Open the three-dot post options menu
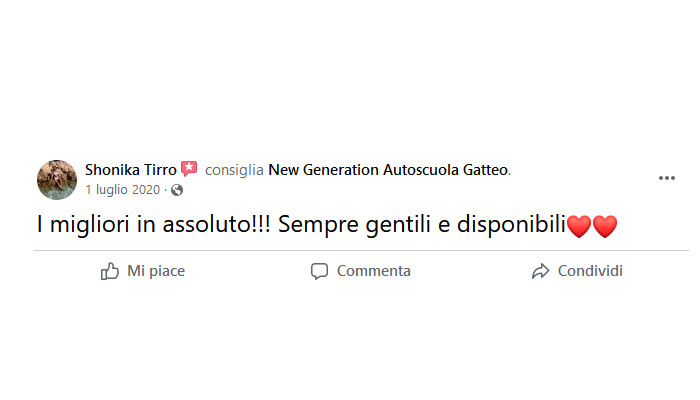Viewport: 700px width, 400px height. [x=667, y=178]
